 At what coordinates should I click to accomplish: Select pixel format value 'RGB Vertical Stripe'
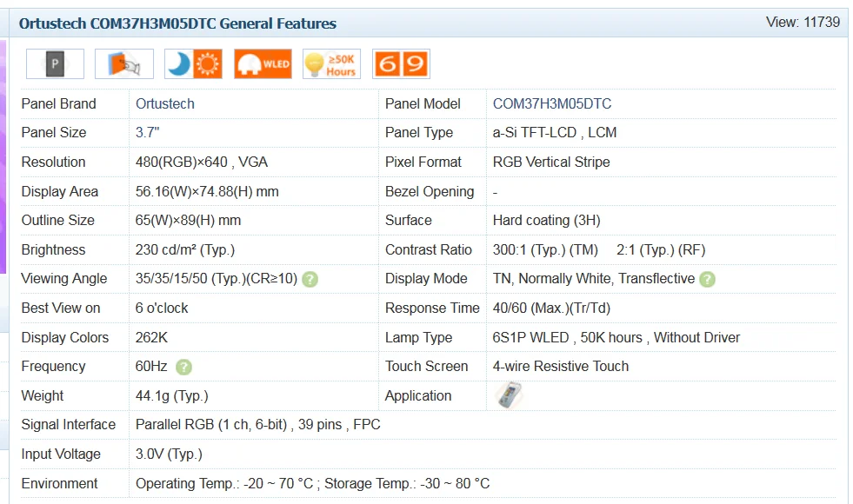(551, 162)
